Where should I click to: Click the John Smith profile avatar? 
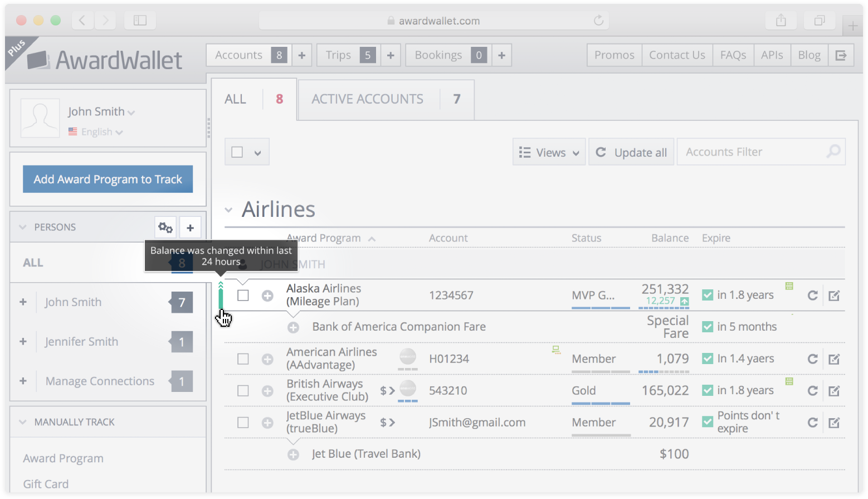40,118
